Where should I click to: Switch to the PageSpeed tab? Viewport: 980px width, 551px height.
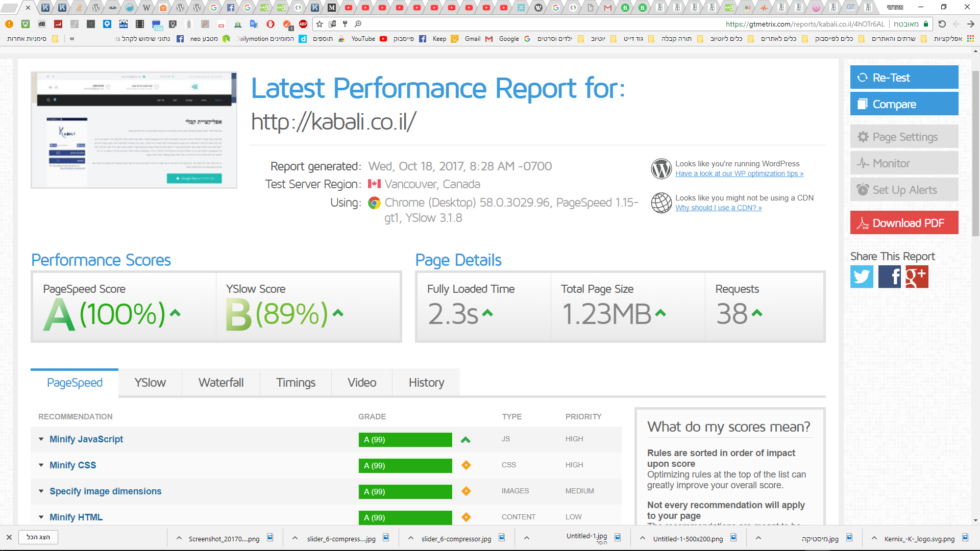click(75, 383)
